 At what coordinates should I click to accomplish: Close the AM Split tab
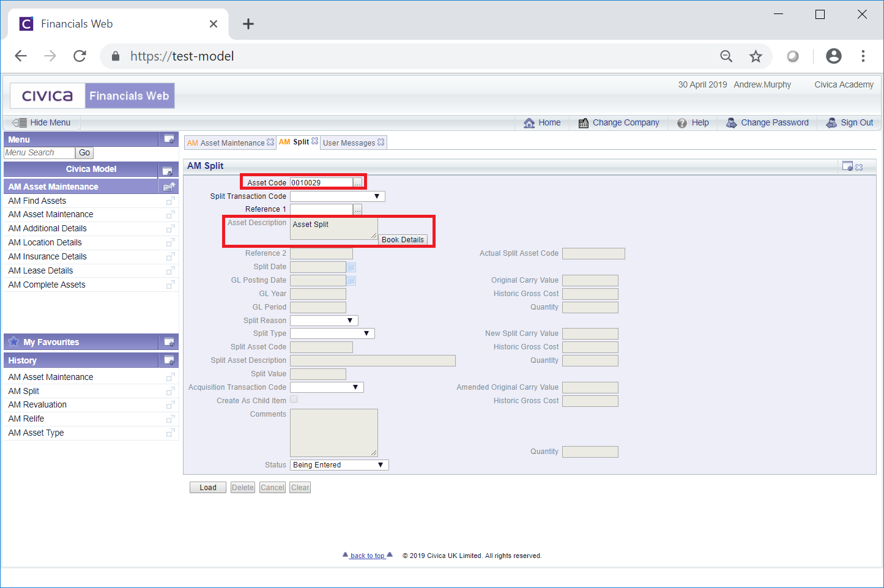tap(314, 141)
